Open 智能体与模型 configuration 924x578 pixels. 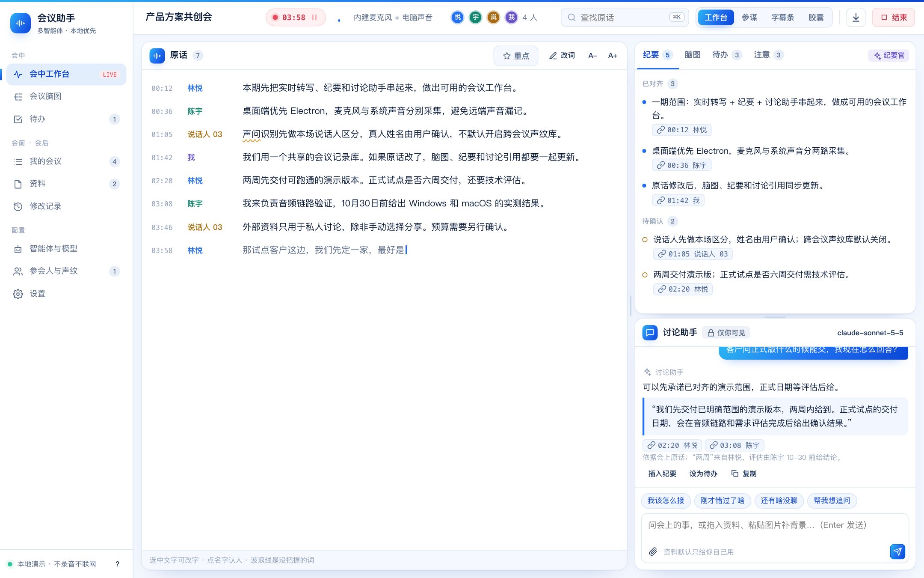point(66,249)
